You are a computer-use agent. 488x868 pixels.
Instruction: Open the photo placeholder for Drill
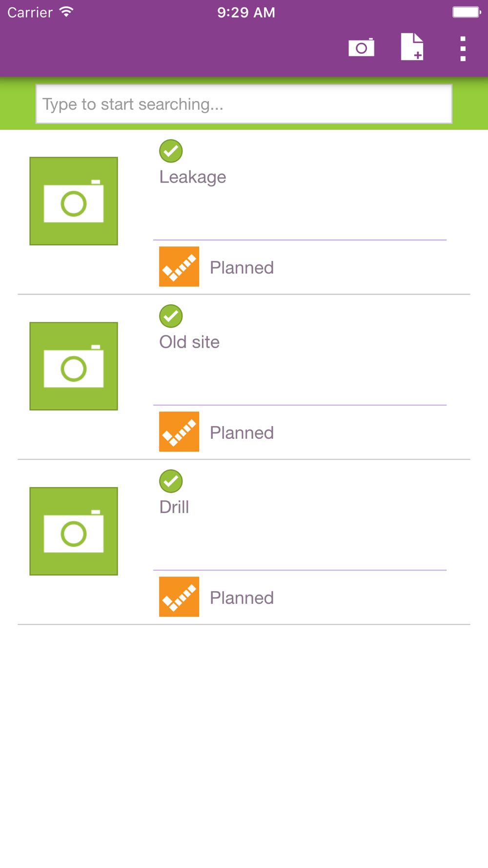tap(74, 531)
